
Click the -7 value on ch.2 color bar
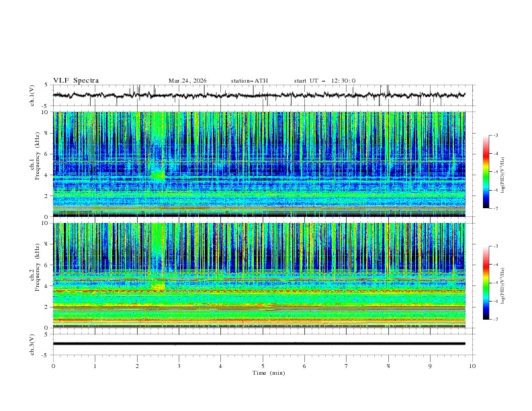point(496,319)
